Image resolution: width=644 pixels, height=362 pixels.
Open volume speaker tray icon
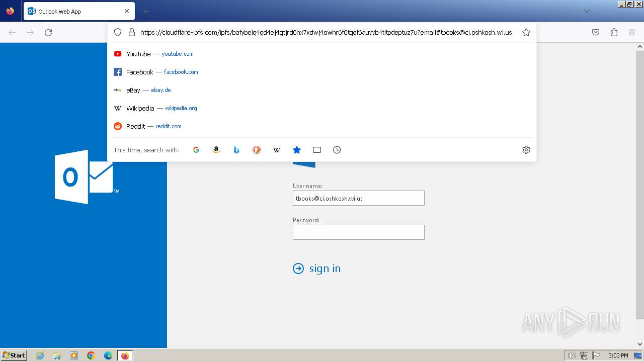tap(572, 355)
